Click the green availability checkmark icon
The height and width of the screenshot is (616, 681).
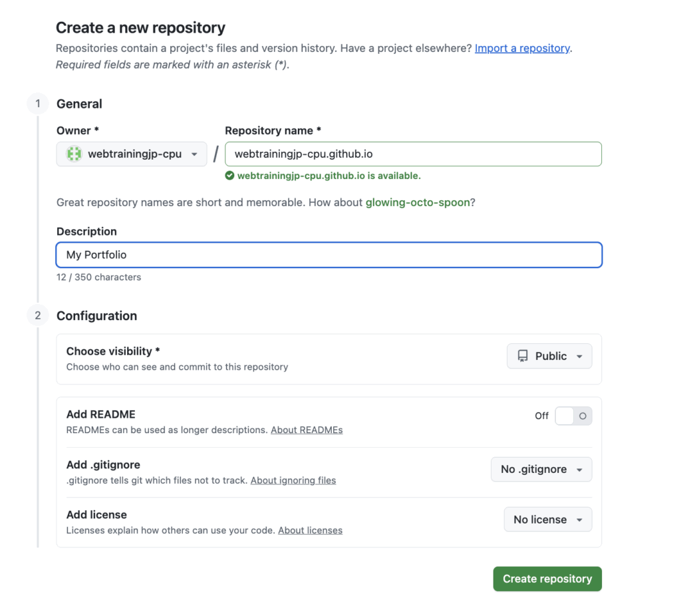pyautogui.click(x=229, y=176)
